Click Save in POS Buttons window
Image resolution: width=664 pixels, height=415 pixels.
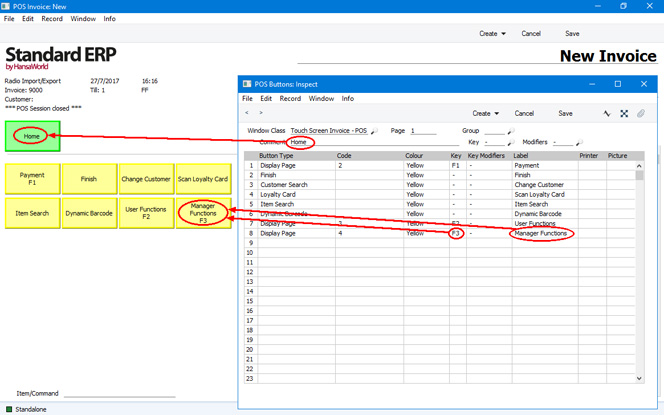(x=565, y=113)
